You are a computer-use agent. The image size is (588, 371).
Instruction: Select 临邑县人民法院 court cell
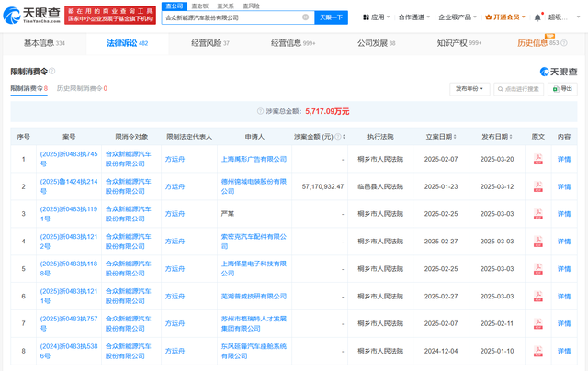(x=380, y=186)
